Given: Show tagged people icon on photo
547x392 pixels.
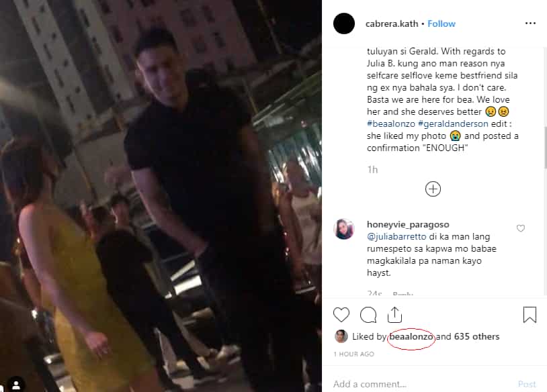Looking at the screenshot, I should [x=15, y=385].
